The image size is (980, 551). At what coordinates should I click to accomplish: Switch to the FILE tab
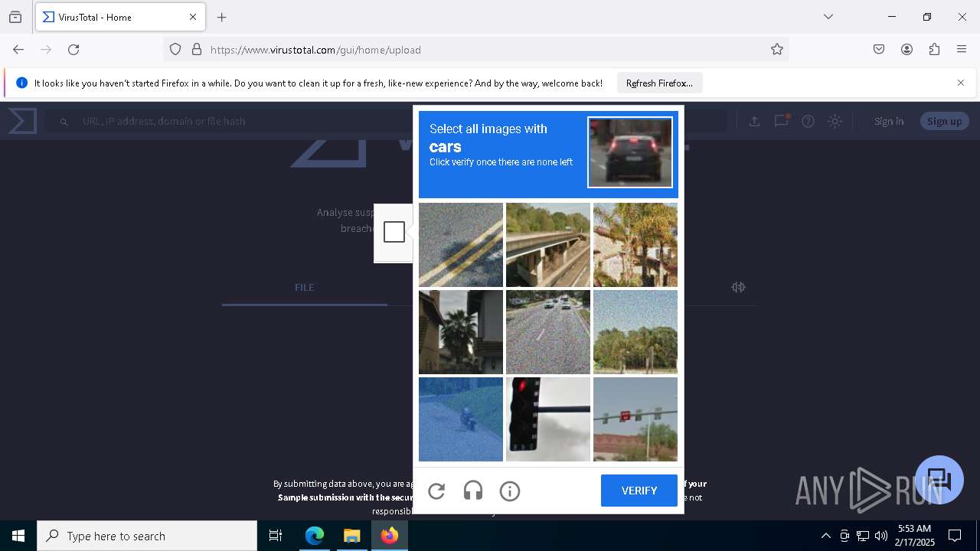pos(305,287)
